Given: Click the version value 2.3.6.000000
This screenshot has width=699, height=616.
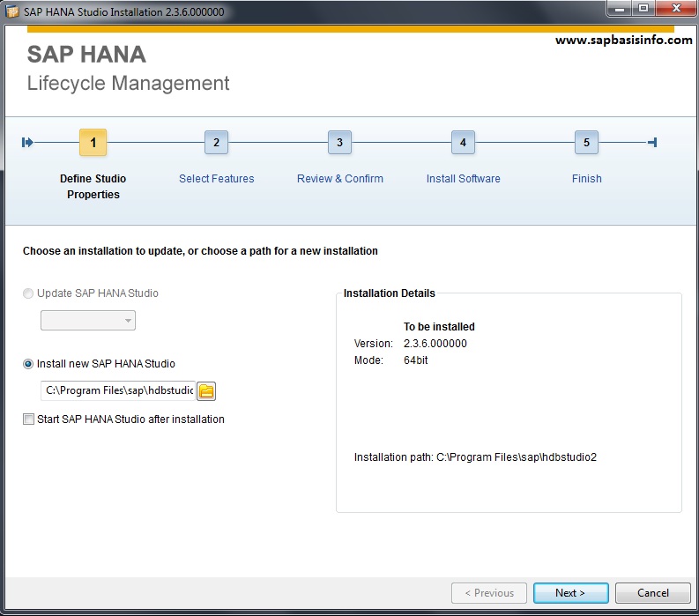Looking at the screenshot, I should 435,343.
